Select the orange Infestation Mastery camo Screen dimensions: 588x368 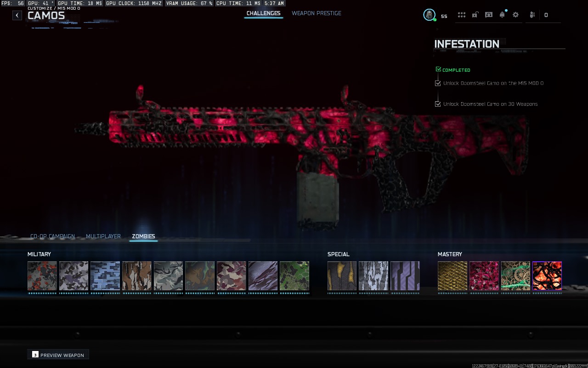547,276
